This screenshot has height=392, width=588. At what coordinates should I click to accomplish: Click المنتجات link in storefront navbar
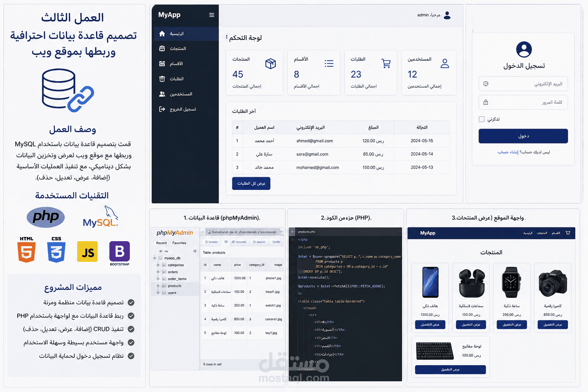(x=542, y=233)
